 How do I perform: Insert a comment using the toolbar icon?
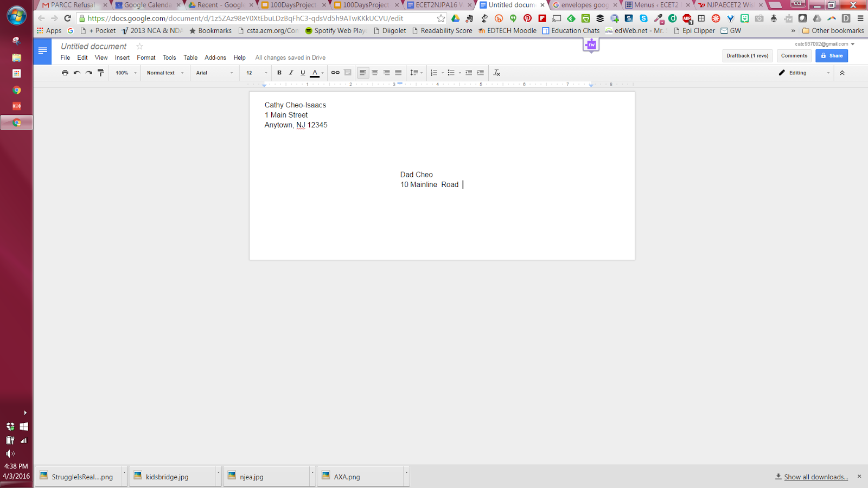click(348, 73)
